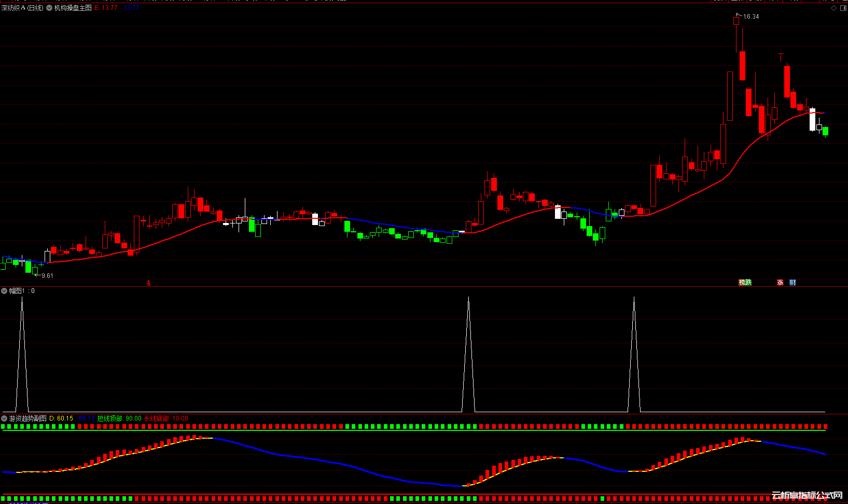Click the red S marker below candlesticks

tap(149, 283)
